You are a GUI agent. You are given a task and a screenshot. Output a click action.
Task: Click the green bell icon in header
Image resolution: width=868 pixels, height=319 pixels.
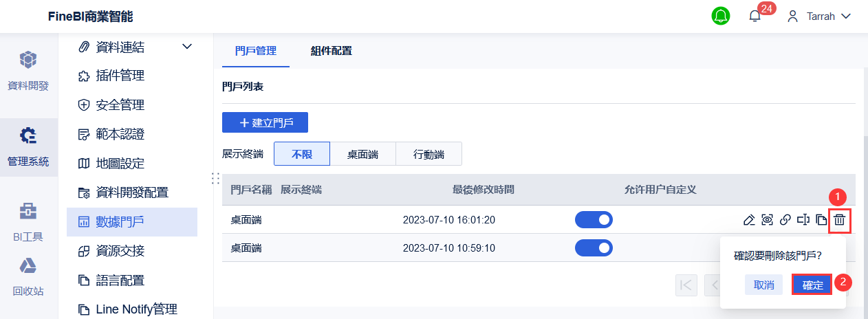[x=721, y=16]
